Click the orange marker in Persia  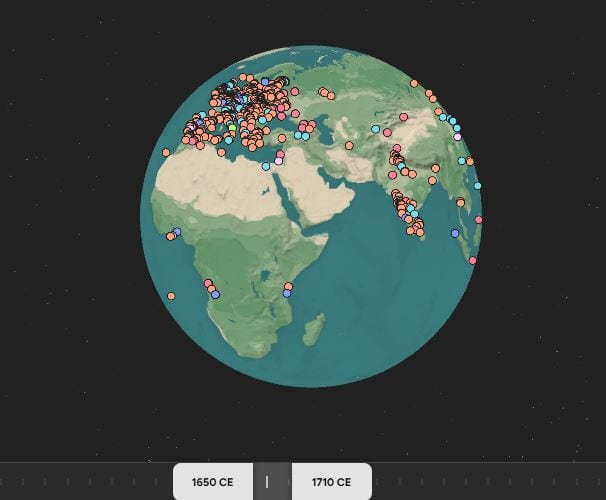coord(349,145)
